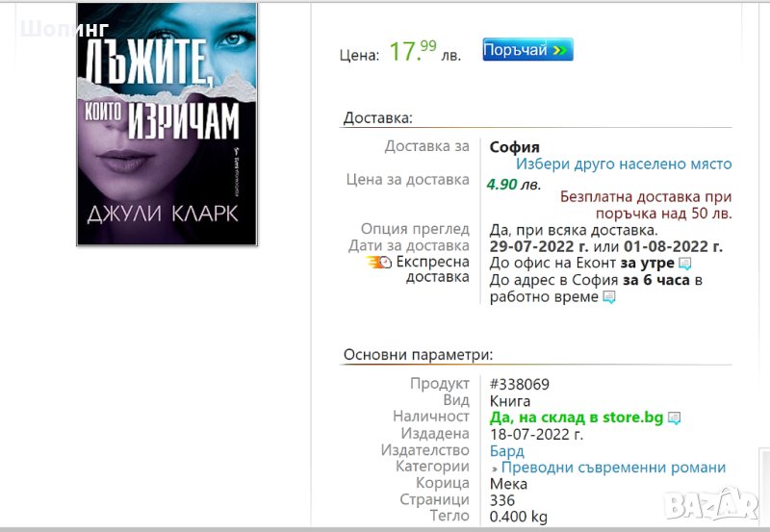Click the book cover thumbnail

(167, 123)
